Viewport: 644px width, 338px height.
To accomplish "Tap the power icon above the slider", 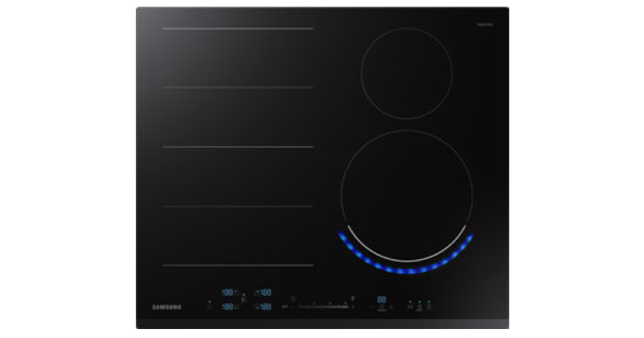I will [x=292, y=299].
